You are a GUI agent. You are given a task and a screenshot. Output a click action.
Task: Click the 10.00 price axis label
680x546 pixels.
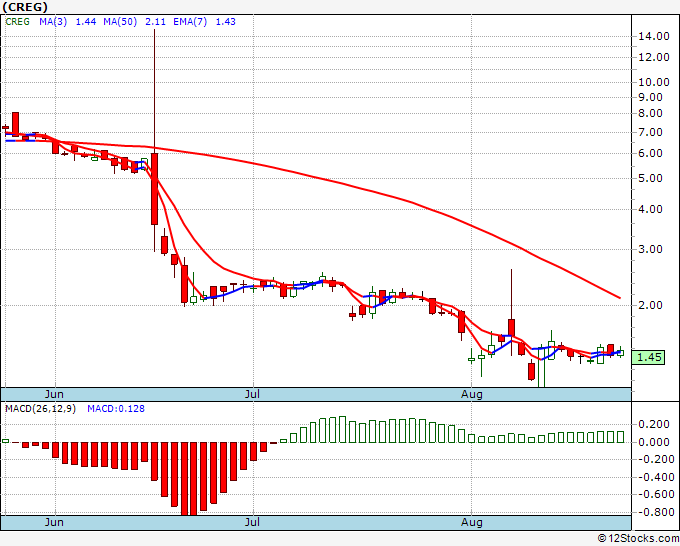(x=654, y=82)
